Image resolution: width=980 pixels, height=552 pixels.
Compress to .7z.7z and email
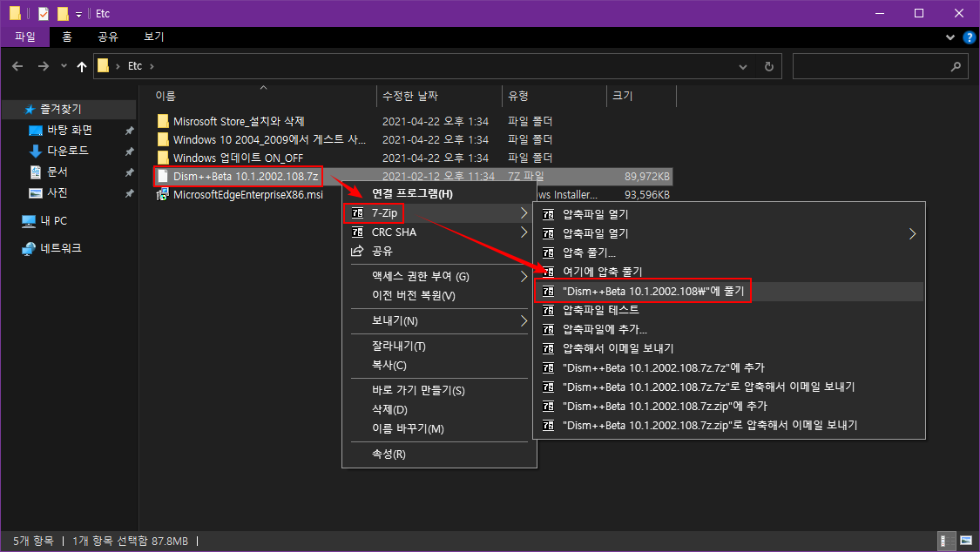[729, 387]
